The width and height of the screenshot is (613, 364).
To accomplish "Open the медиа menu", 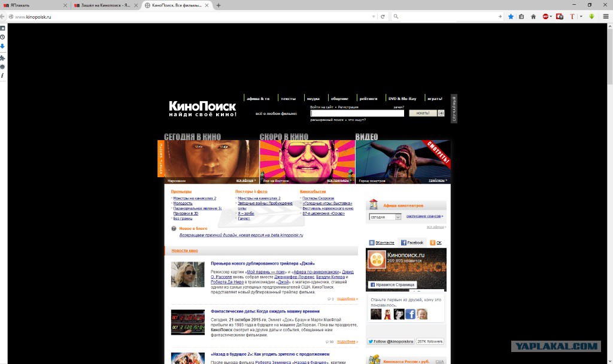I will pos(313,99).
